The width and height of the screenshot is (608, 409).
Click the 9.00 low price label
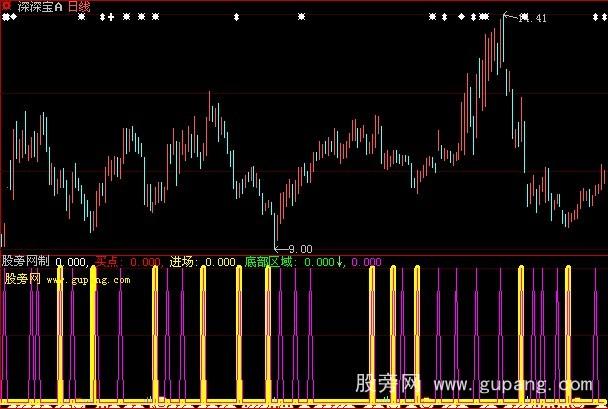pos(301,249)
